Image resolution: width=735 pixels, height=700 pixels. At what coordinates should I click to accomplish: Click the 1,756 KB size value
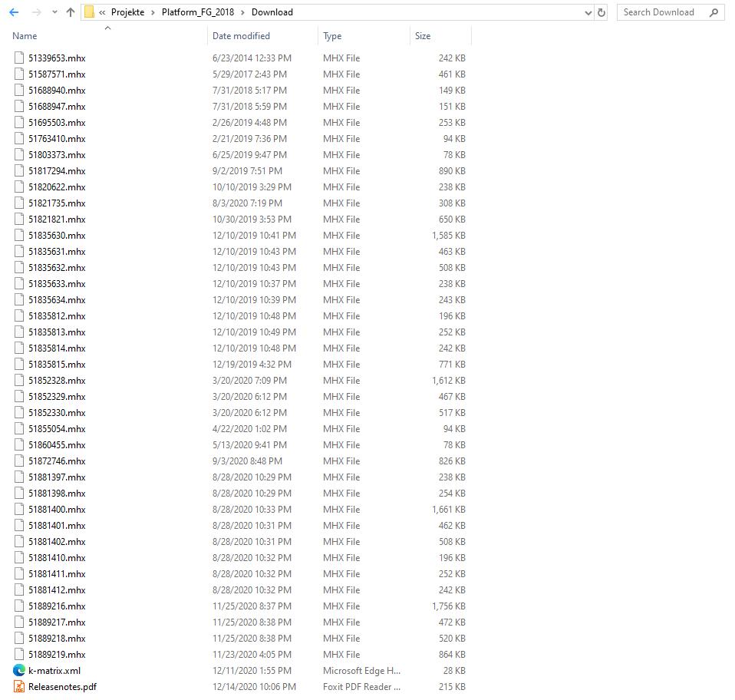tap(449, 606)
